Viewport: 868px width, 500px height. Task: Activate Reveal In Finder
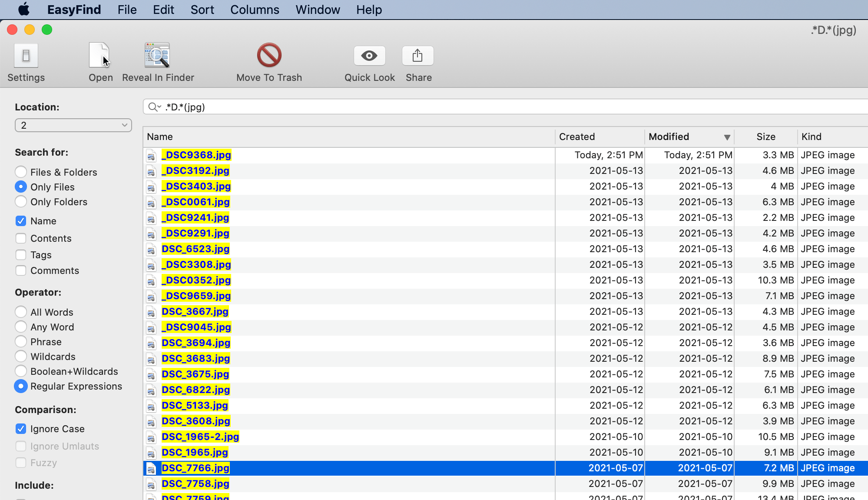157,56
